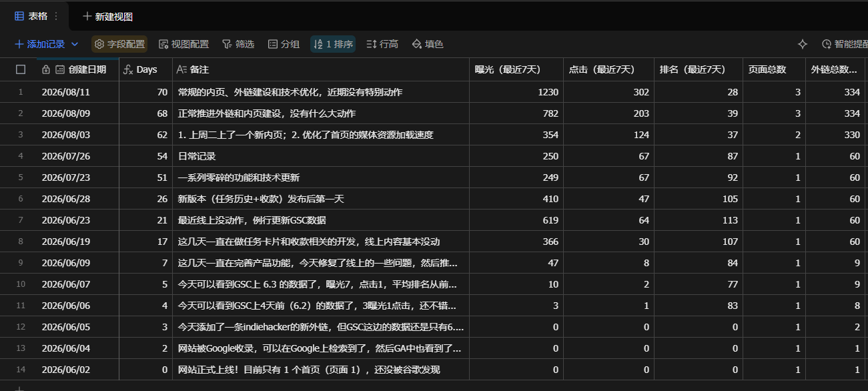The image size is (868, 391).
Task: Select the 日常记录 note cell
Action: pos(321,156)
